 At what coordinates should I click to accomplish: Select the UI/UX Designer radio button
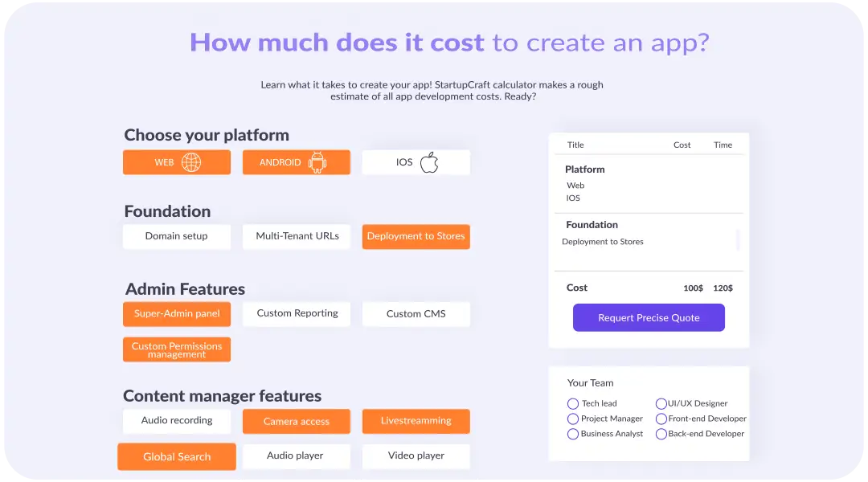click(661, 404)
